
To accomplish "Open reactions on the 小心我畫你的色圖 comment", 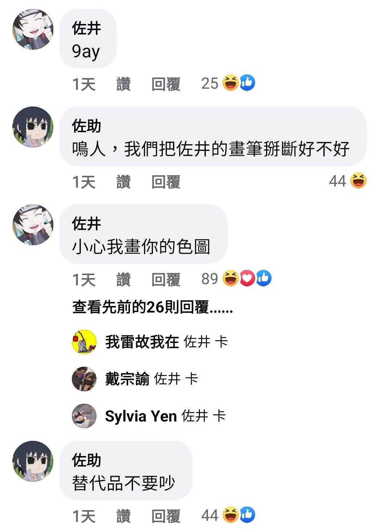I will pyautogui.click(x=247, y=278).
